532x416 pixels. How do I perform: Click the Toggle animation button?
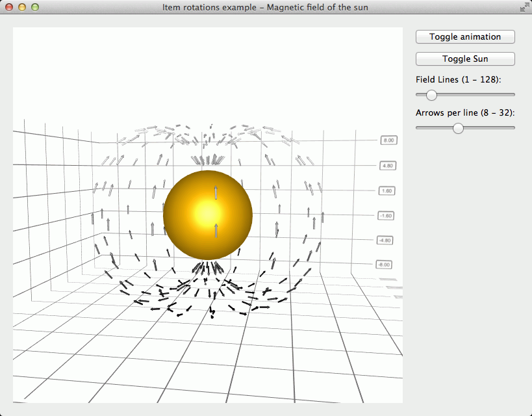click(x=464, y=36)
